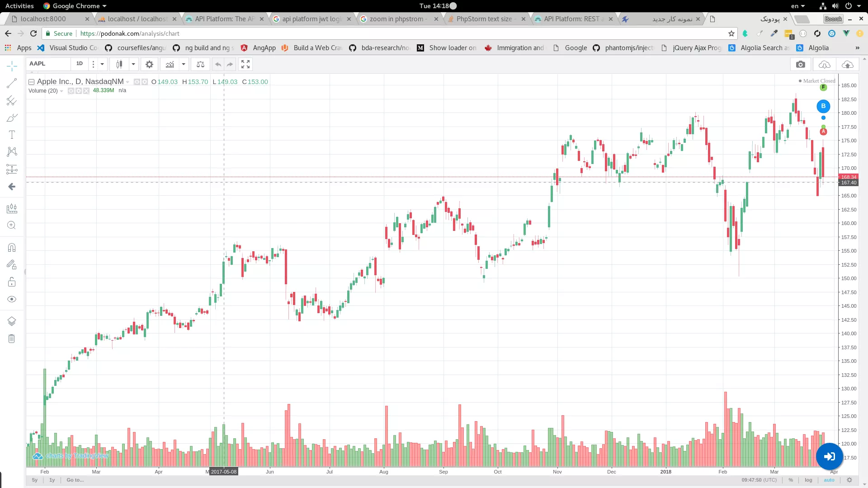Click the back arrow in left toolbar
This screenshot has height=488, width=868.
point(12,187)
